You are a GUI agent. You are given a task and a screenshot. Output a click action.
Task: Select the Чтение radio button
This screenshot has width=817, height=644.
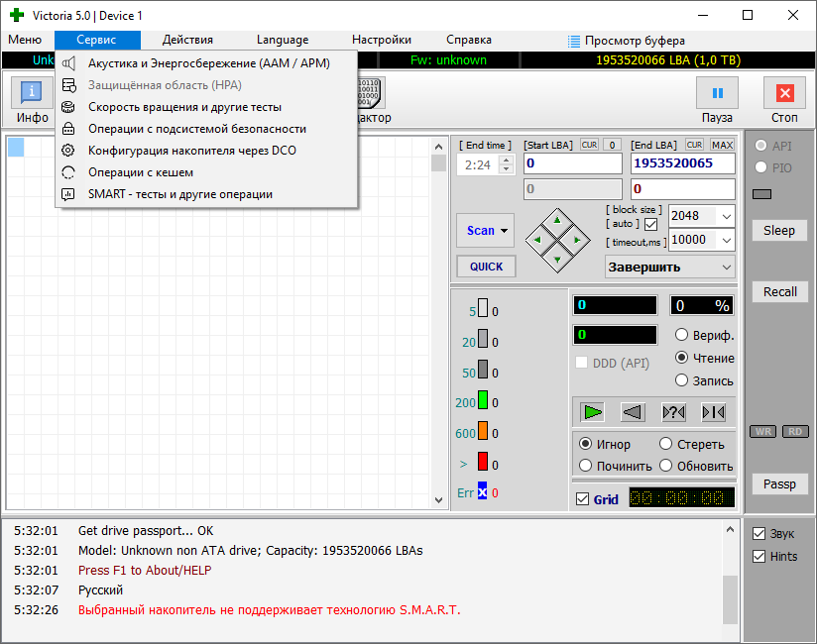[x=681, y=358]
